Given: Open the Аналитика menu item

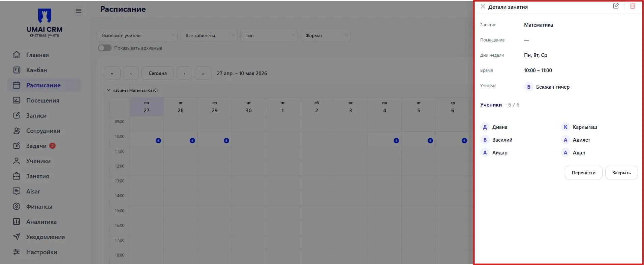Looking at the screenshot, I should point(44,222).
